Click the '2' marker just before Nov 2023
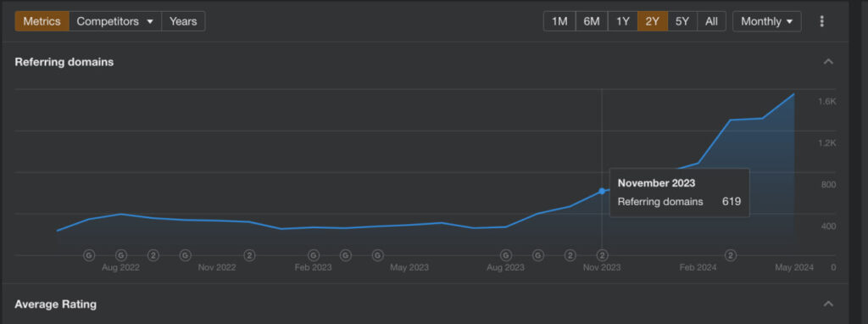Image resolution: width=868 pixels, height=324 pixels. 570,255
